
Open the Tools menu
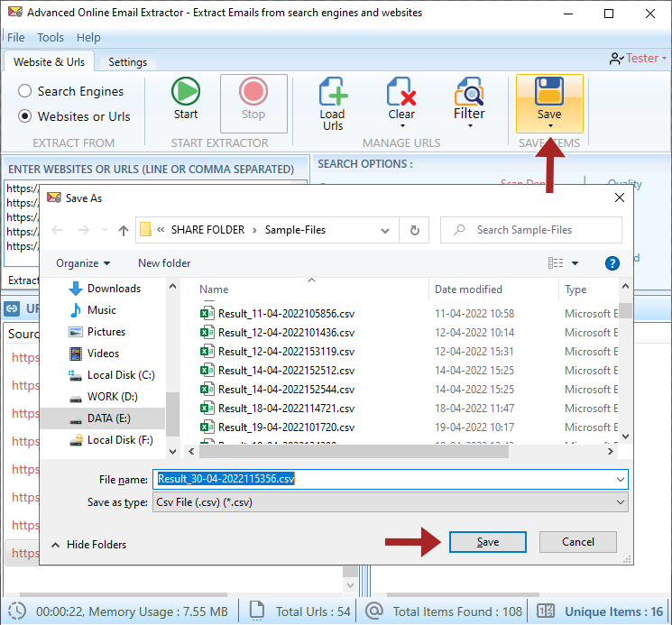51,38
